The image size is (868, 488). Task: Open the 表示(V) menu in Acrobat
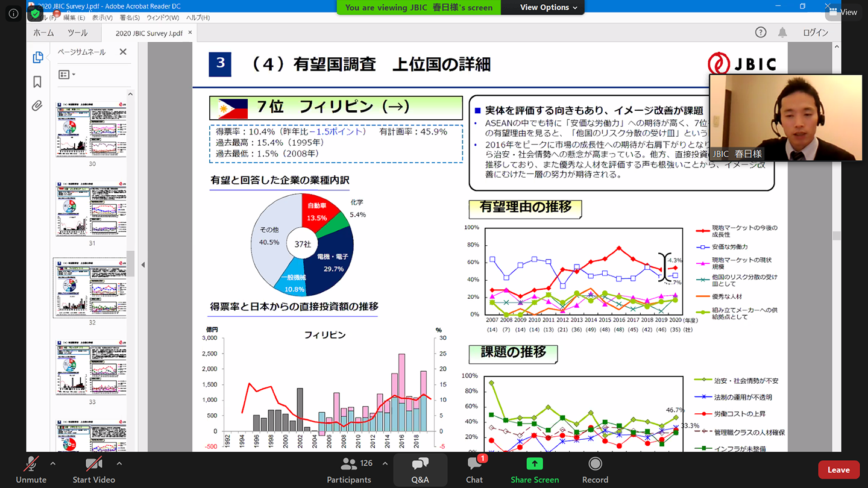coord(102,17)
